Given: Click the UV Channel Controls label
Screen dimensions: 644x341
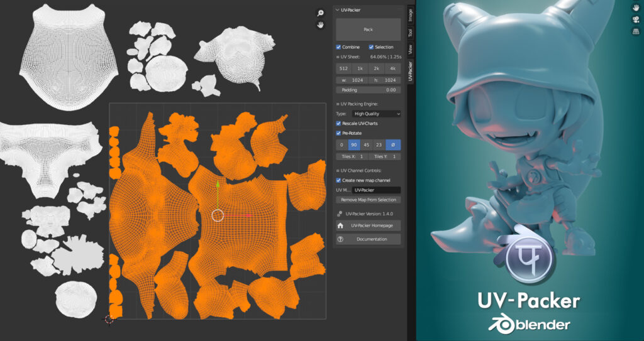Looking at the screenshot, I should (362, 170).
